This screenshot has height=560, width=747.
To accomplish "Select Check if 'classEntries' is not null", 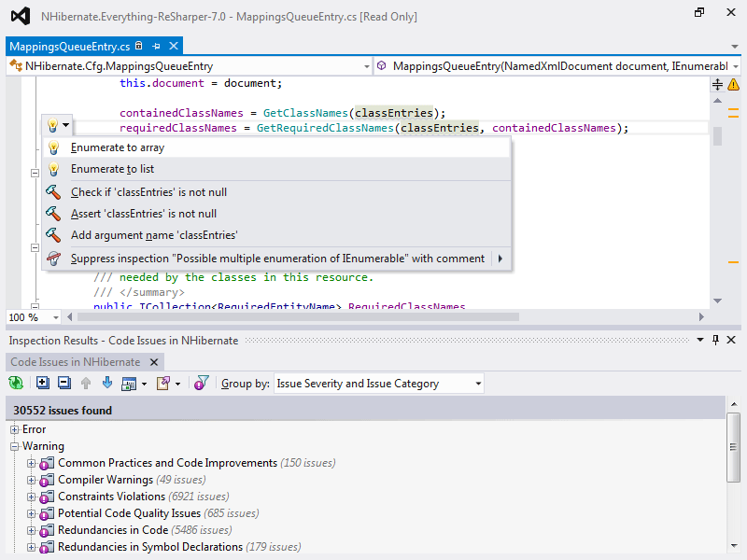I will pos(276,192).
